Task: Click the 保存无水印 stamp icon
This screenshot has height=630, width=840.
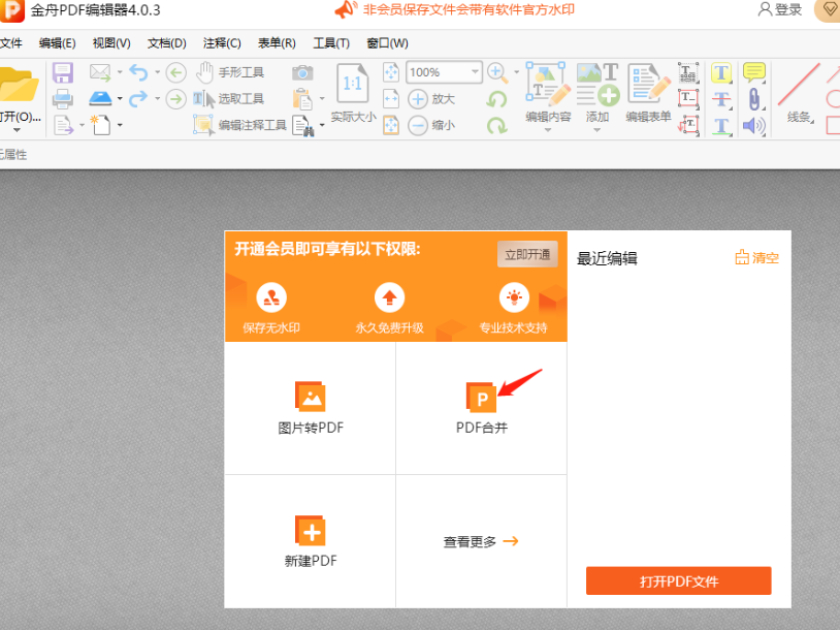Action: 272,297
